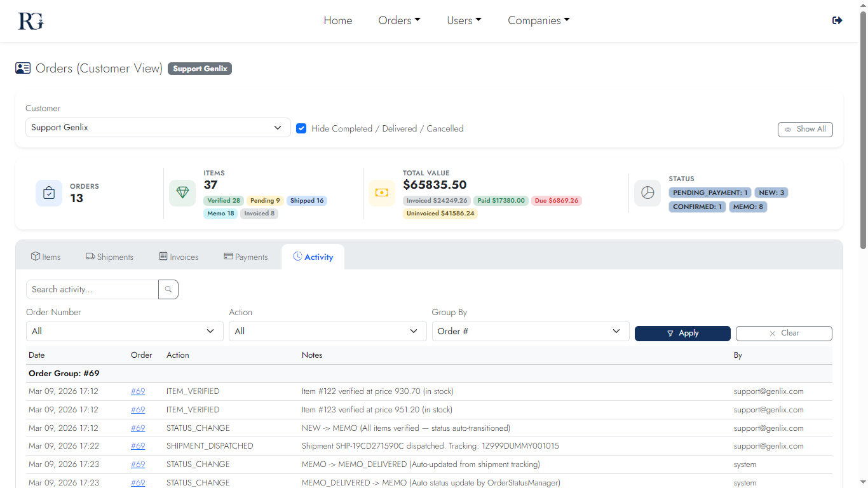
Task: Click the RG logo in the navbar
Action: click(x=31, y=21)
